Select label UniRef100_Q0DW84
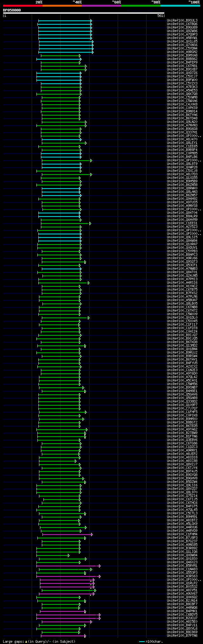 (x=182, y=555)
